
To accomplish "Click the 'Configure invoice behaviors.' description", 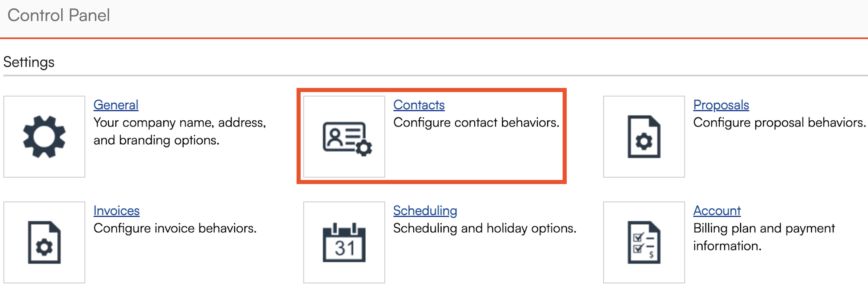I will (x=175, y=228).
